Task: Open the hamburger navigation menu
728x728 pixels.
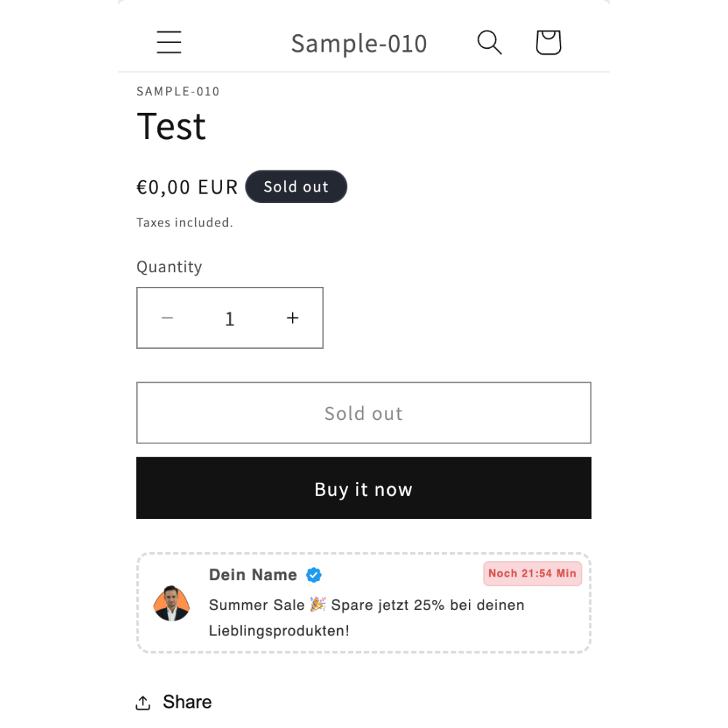Action: point(169,42)
